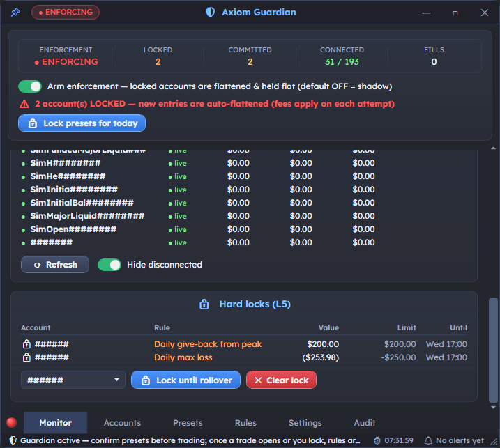The height and width of the screenshot is (448, 500).
Task: Click the Hard locks (L5) padlock icon
Action: point(204,304)
